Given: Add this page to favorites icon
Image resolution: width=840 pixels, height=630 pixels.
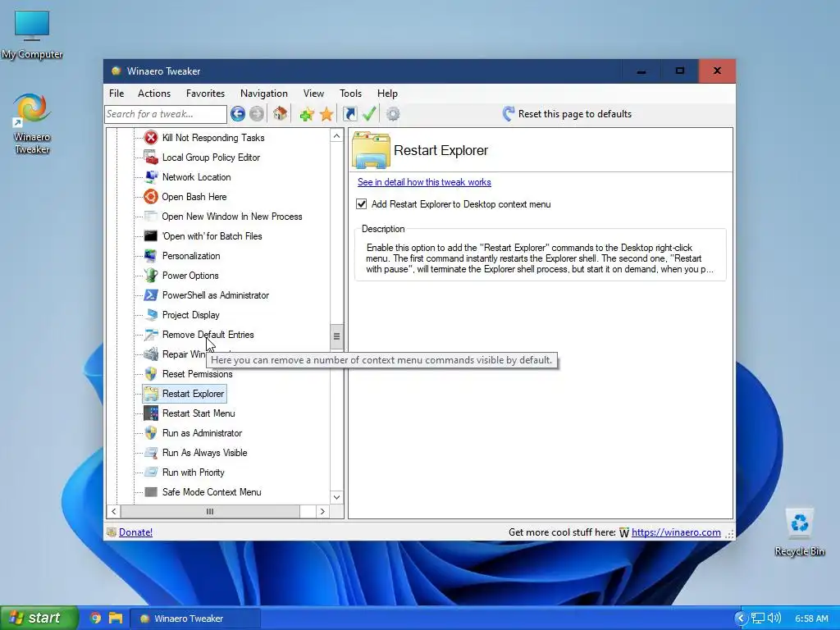Looking at the screenshot, I should click(x=307, y=113).
